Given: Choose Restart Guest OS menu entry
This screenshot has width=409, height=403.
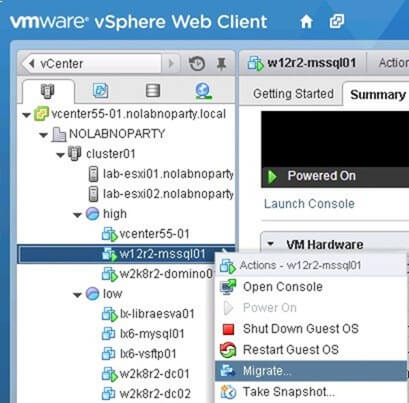Looking at the screenshot, I should coord(311,350).
